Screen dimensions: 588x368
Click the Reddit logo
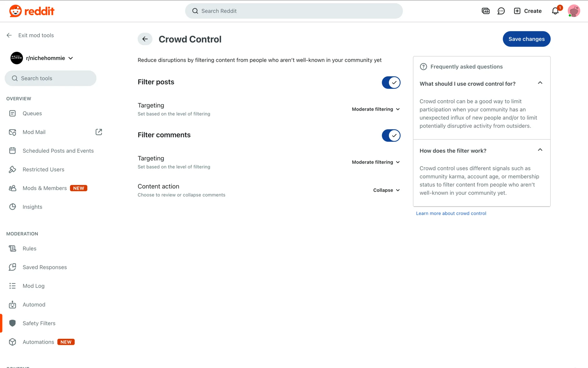tap(32, 11)
